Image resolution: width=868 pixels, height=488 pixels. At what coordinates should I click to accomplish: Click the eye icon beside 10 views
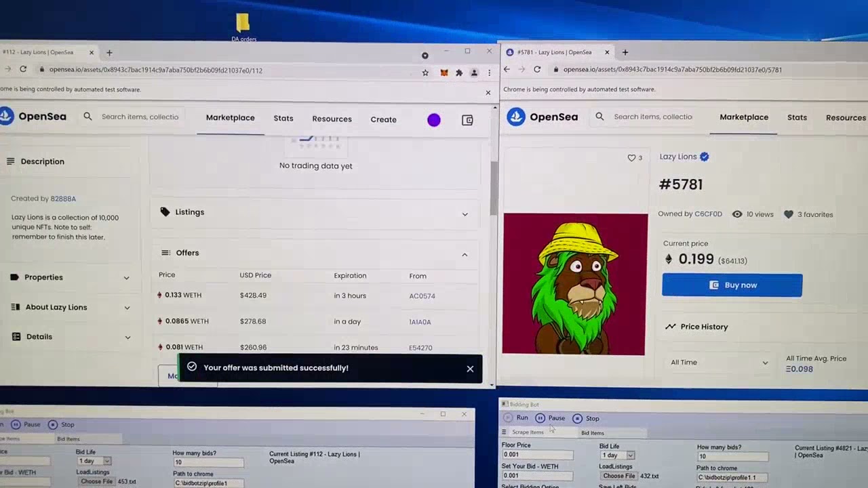coord(737,214)
